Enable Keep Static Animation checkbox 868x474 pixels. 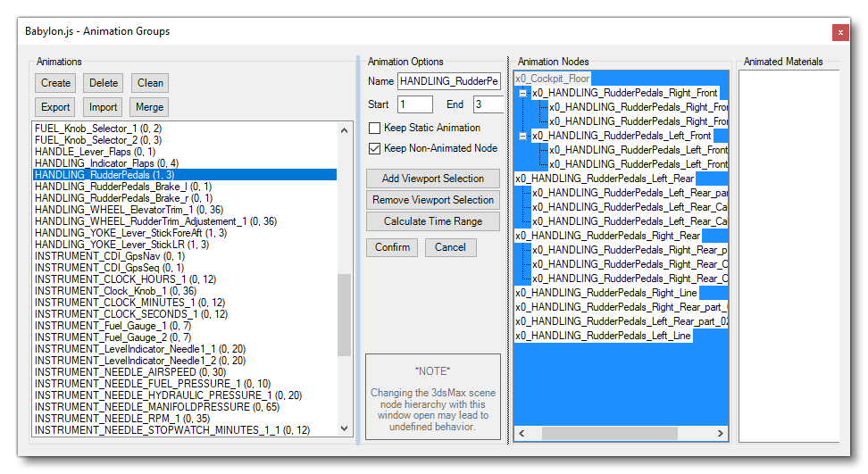click(x=375, y=128)
